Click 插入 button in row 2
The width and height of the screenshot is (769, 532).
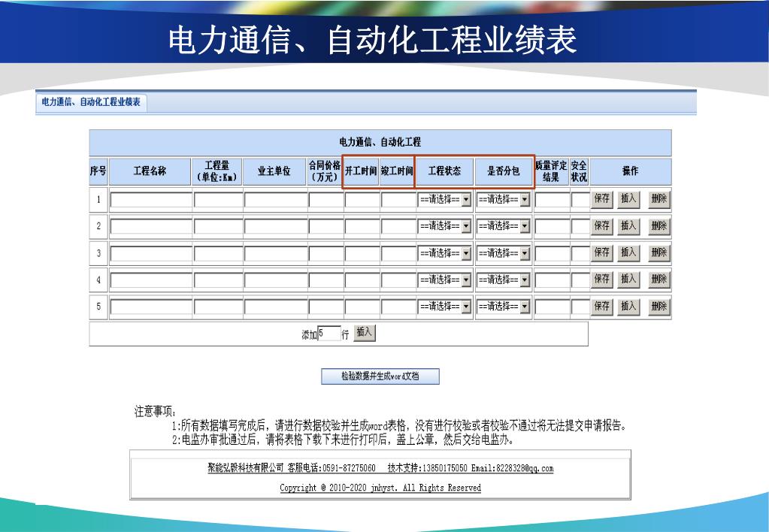(628, 225)
